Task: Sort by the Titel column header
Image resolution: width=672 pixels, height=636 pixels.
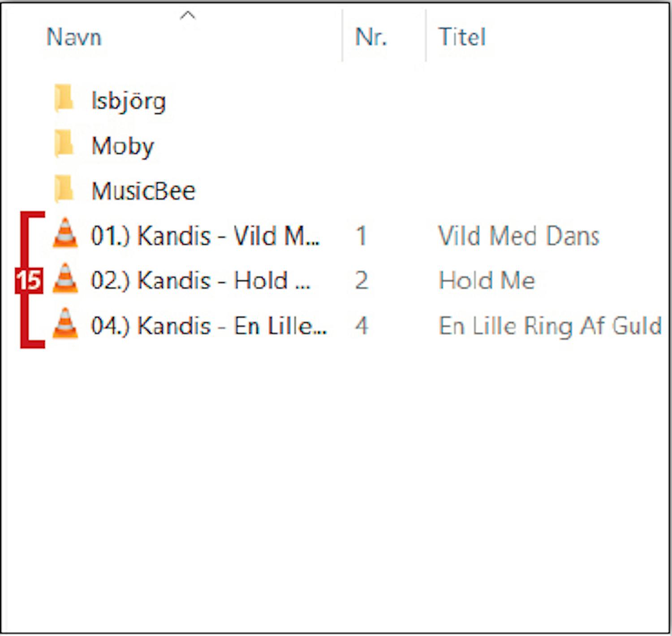Action: 462,37
